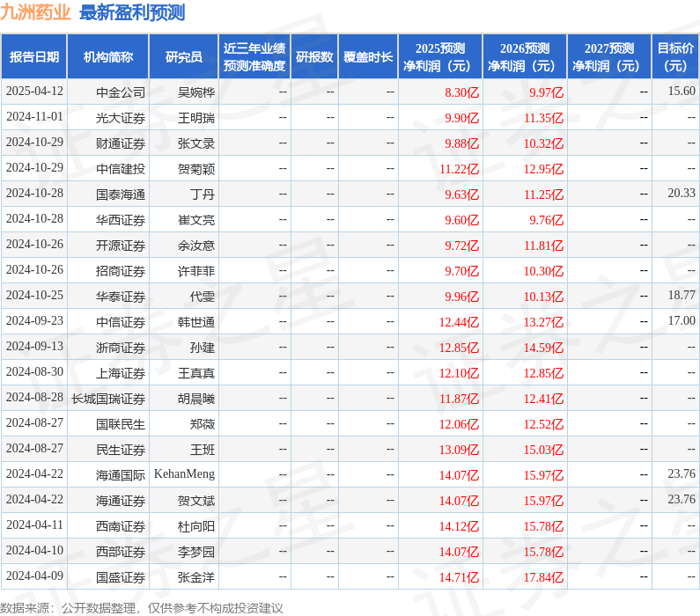Screen dimensions: 700x616
Task: Select the 长城国瑞证券 institution cell
Action: (108, 399)
